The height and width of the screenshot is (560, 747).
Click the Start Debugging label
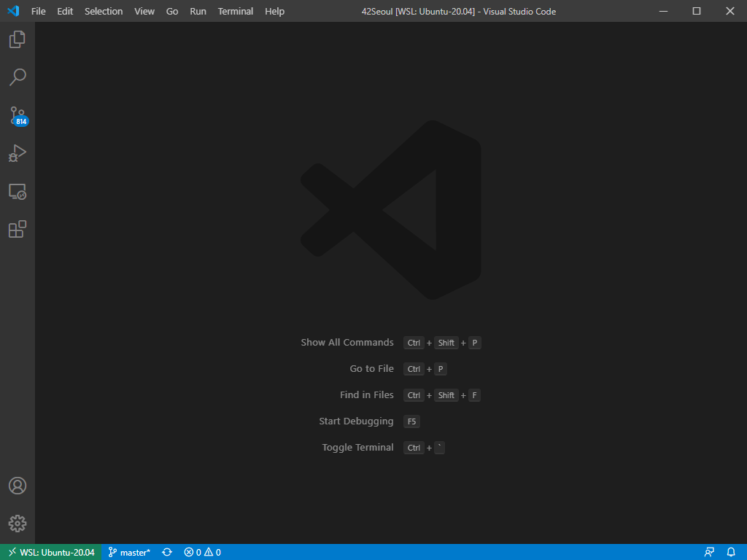(x=356, y=421)
